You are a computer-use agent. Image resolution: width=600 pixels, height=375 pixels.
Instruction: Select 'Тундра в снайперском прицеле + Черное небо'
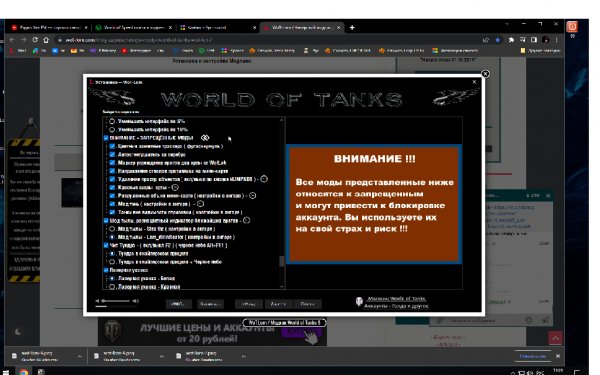click(112, 262)
